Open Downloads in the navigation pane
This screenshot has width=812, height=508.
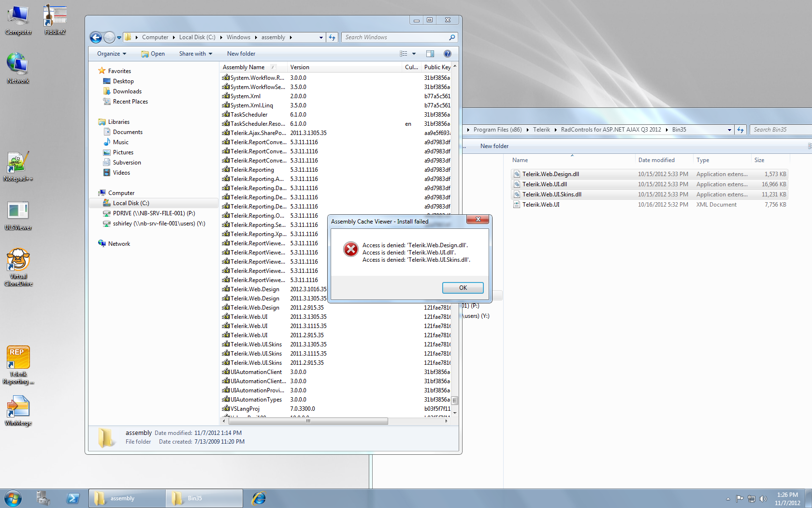tap(127, 91)
